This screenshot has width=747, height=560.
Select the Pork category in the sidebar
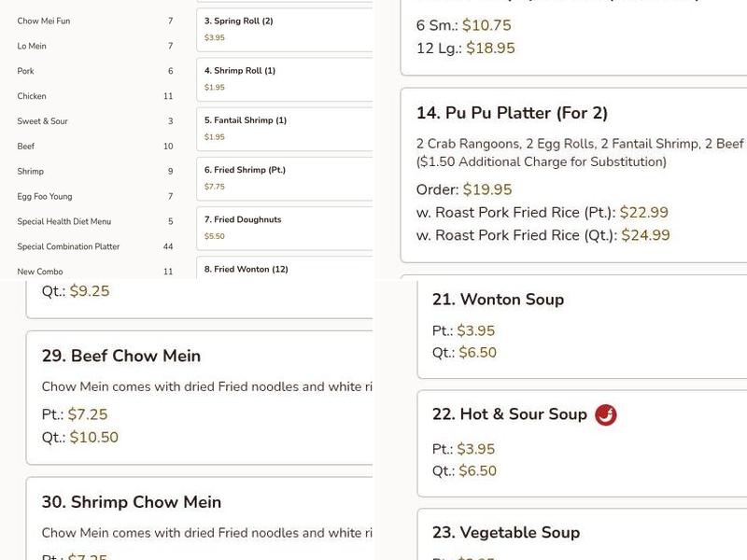click(27, 70)
